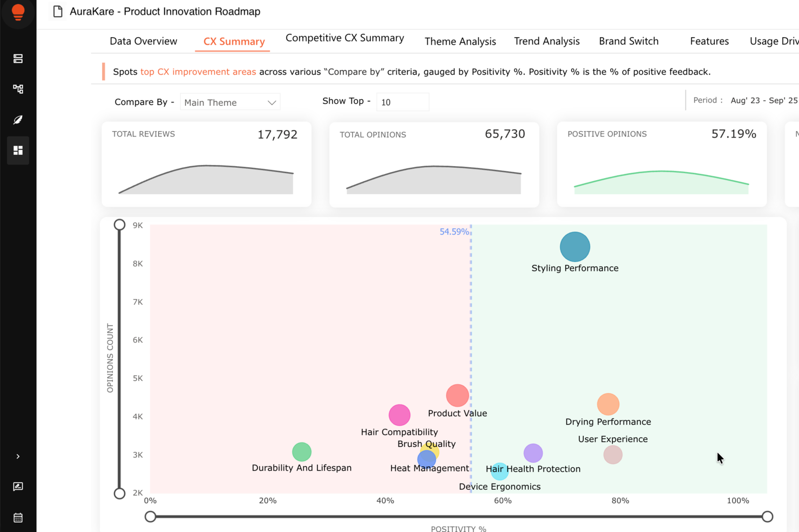Click the document icon beside AuraKare title
799x532 pixels.
coord(57,11)
